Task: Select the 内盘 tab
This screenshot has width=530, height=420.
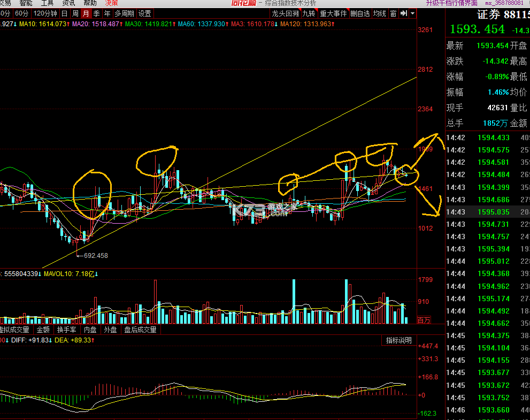Action: click(x=90, y=330)
